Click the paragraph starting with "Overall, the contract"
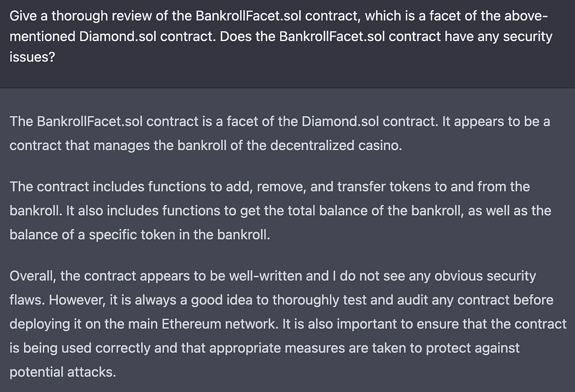This screenshot has width=575, height=392. (288, 324)
